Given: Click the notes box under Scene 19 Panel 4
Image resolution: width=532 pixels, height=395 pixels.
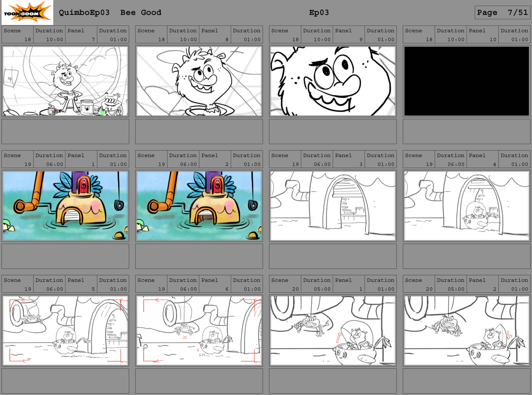Looking at the screenshot, I should (467, 256).
